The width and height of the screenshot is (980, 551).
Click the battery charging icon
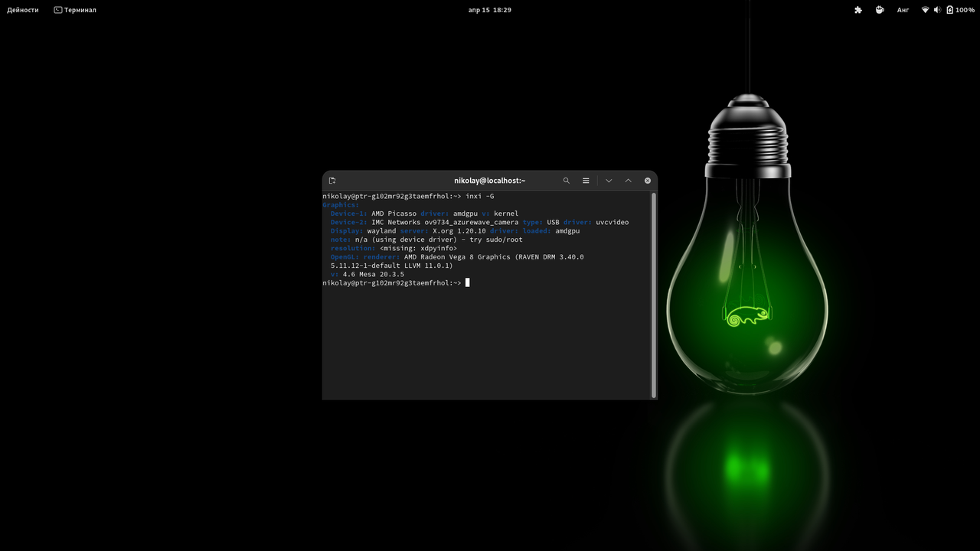[950, 10]
